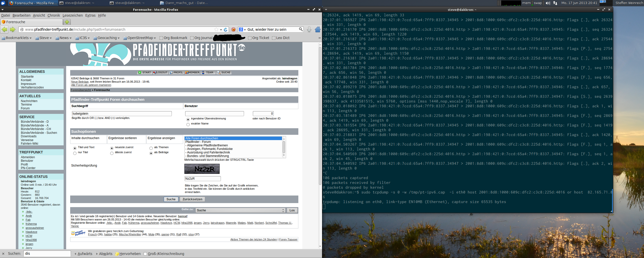Open a new tab with plus icon
The width and height of the screenshot is (644, 258).
(67, 22)
